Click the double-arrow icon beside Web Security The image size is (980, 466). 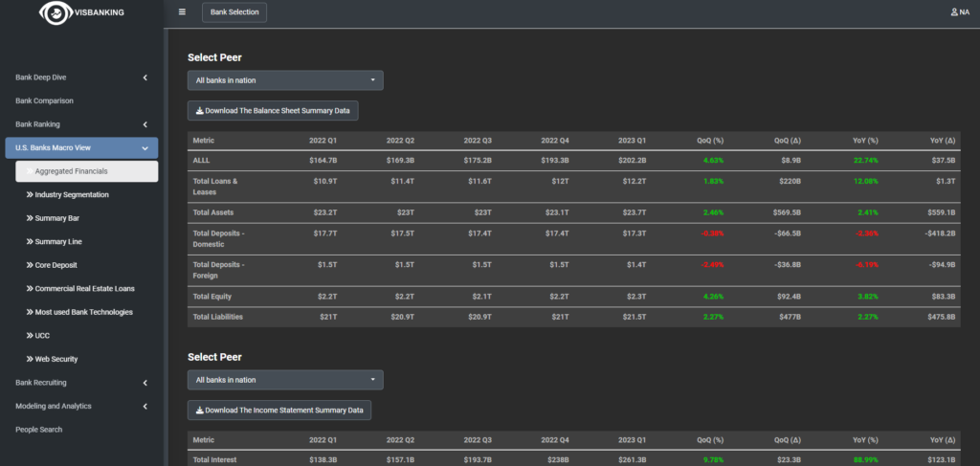point(30,359)
